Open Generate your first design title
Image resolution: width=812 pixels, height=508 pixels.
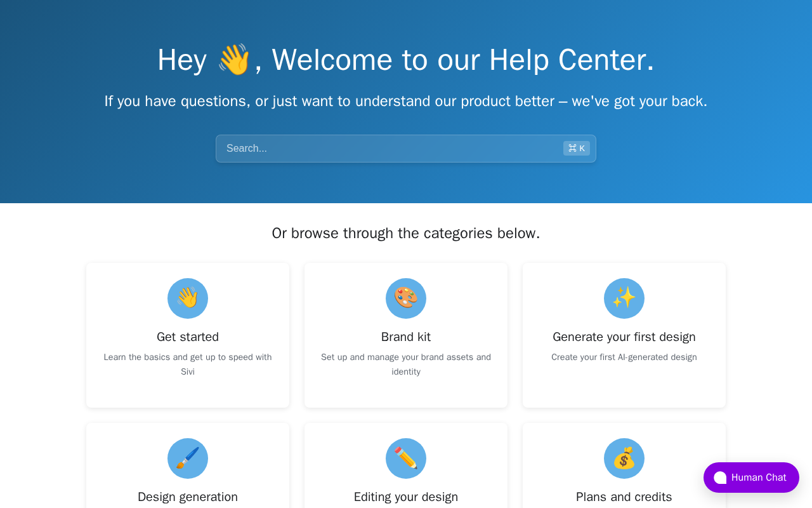tap(624, 337)
